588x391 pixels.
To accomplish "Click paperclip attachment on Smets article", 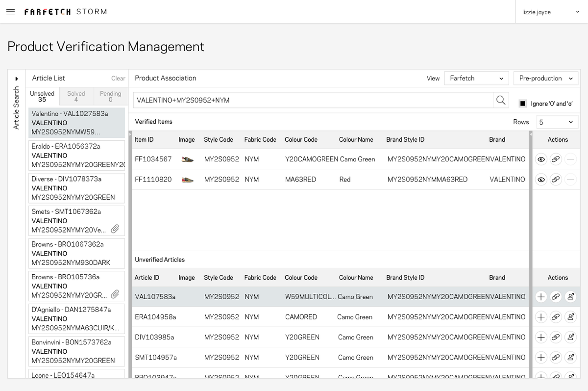I will point(115,229).
